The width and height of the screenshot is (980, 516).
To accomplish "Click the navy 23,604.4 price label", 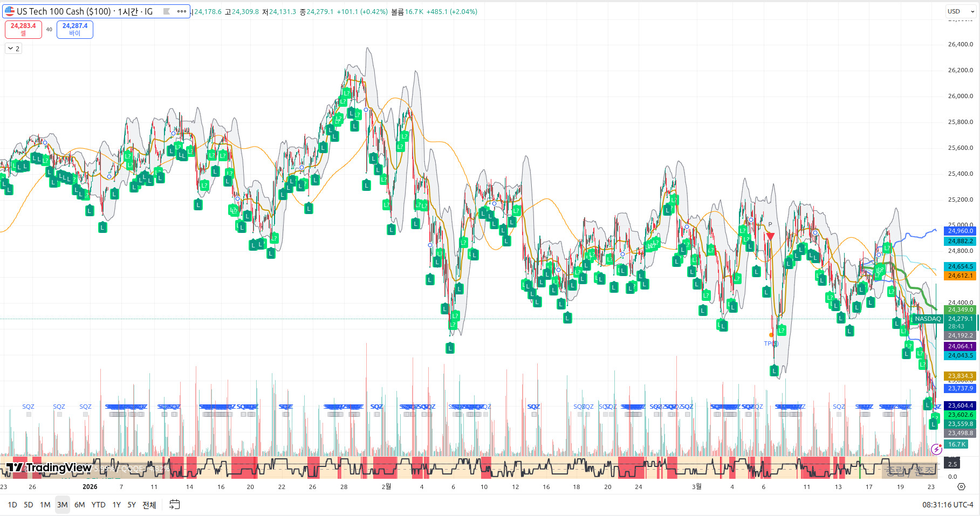I will 961,405.
